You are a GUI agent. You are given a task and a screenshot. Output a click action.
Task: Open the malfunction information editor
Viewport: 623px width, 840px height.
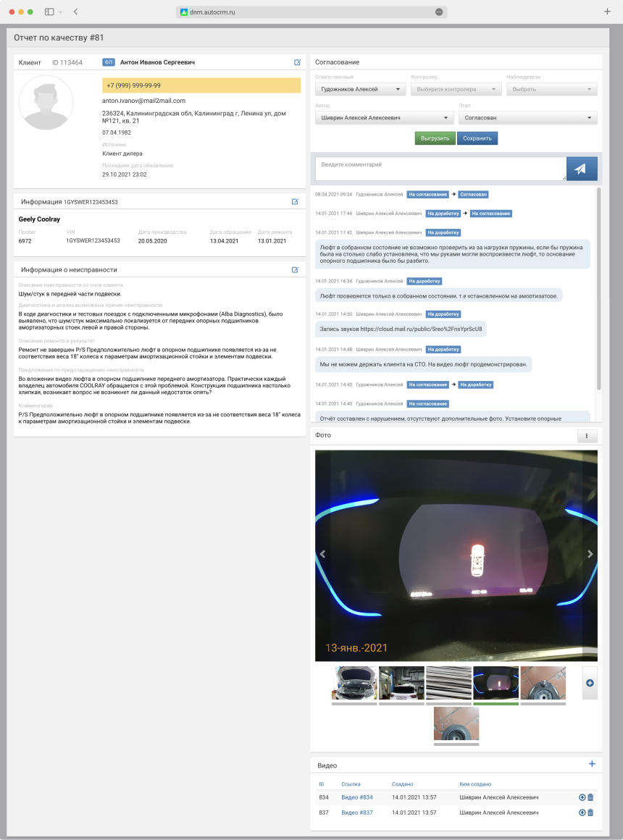(x=295, y=270)
